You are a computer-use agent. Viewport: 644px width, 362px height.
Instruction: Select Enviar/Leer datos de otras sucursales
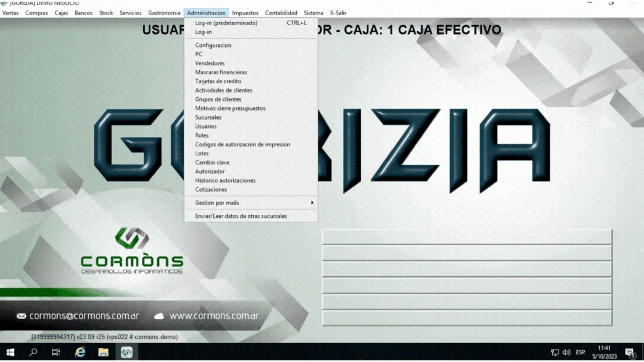point(251,216)
